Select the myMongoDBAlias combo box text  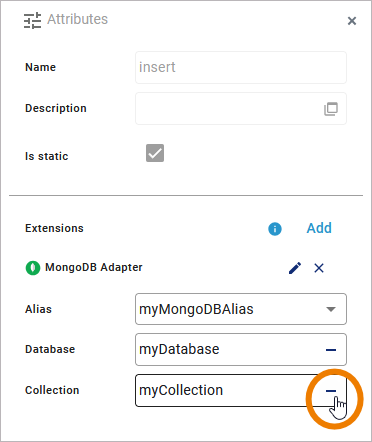click(x=196, y=309)
